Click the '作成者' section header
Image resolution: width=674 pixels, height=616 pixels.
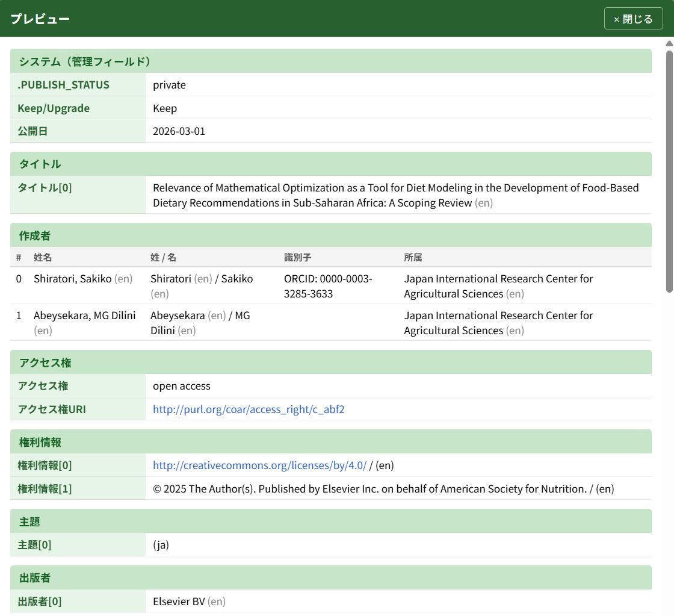331,235
